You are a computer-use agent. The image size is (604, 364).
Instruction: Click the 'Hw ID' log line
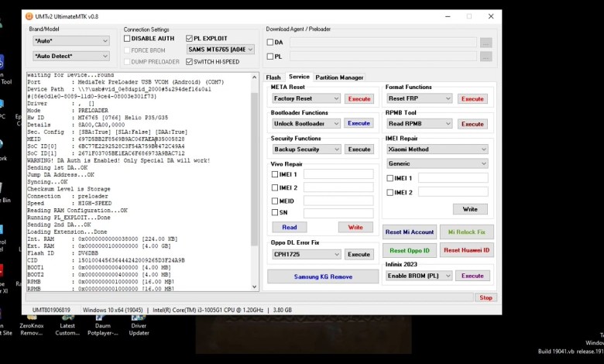coord(98,118)
